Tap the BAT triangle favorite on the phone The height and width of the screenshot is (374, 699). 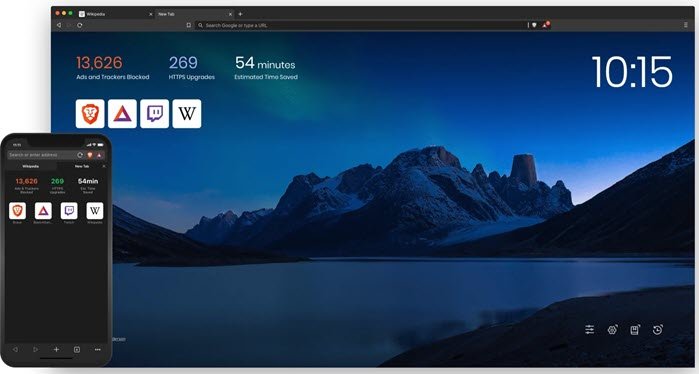click(43, 210)
